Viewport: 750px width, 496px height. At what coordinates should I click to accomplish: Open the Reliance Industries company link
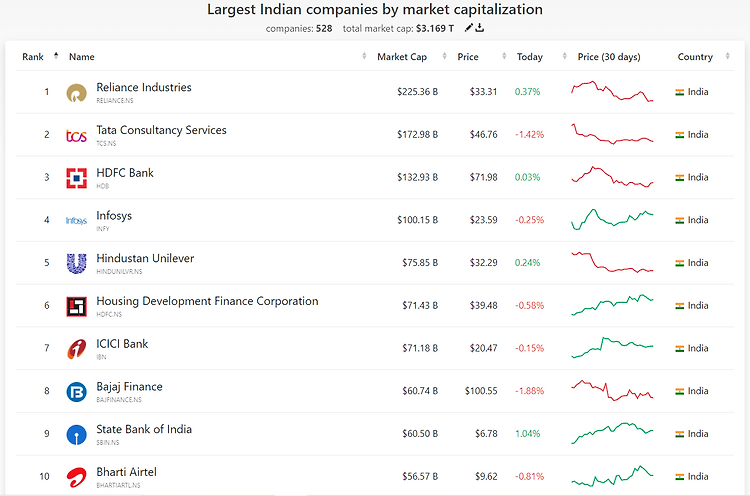click(x=144, y=87)
